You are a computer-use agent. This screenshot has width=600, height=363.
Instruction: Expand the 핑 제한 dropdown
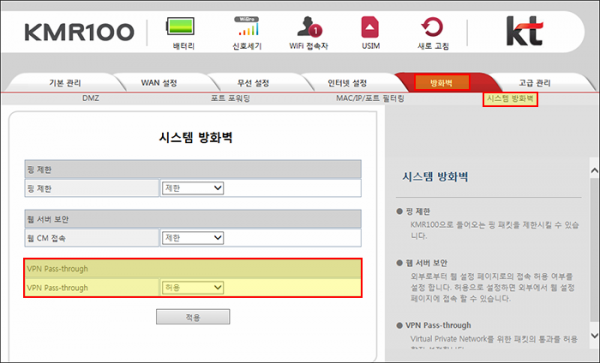193,188
